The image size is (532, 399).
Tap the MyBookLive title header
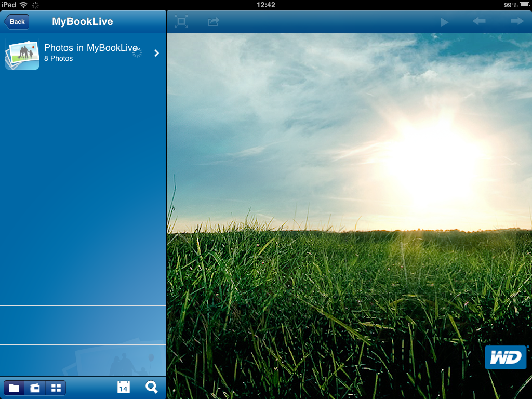click(83, 22)
